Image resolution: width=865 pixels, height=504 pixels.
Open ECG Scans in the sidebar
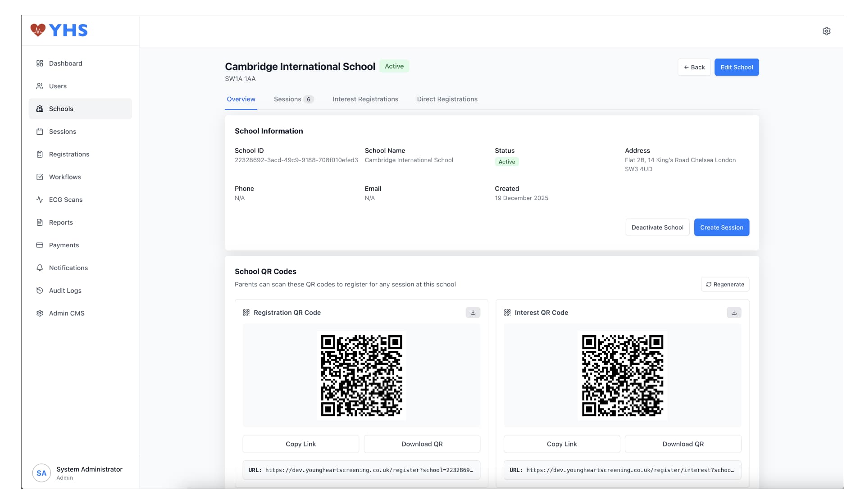[80, 200]
